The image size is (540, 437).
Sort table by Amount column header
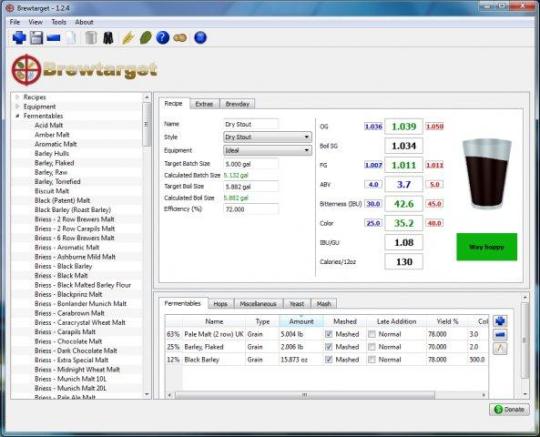pos(301,321)
